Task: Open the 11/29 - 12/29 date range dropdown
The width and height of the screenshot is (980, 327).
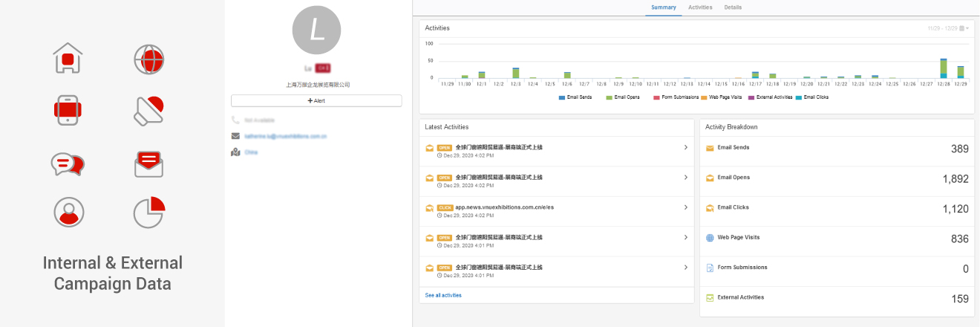Action: (948, 28)
